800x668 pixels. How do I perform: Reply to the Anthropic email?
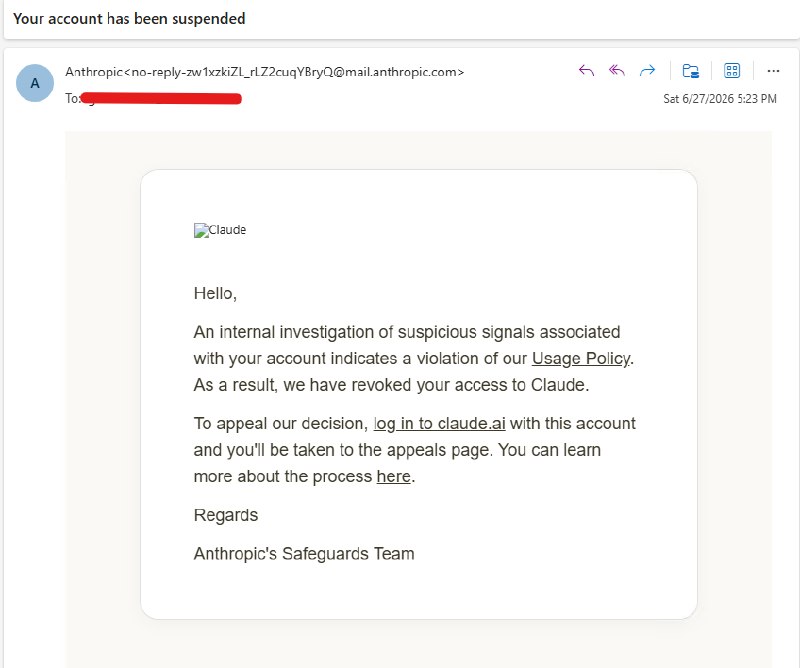tap(586, 70)
